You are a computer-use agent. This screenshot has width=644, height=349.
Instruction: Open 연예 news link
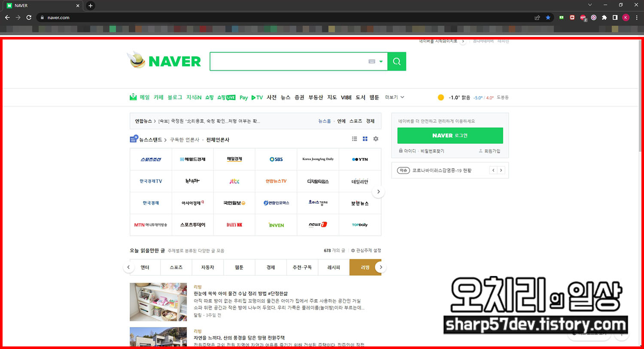(341, 121)
